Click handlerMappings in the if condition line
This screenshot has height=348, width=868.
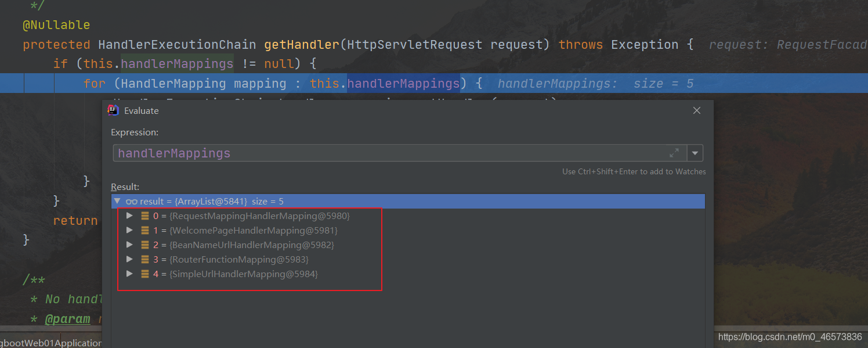(x=177, y=64)
